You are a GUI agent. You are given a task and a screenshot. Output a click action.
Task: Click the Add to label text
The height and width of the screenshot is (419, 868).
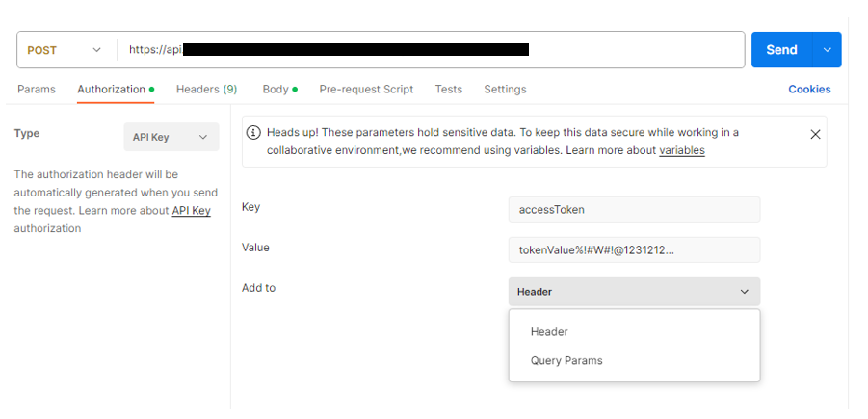258,288
